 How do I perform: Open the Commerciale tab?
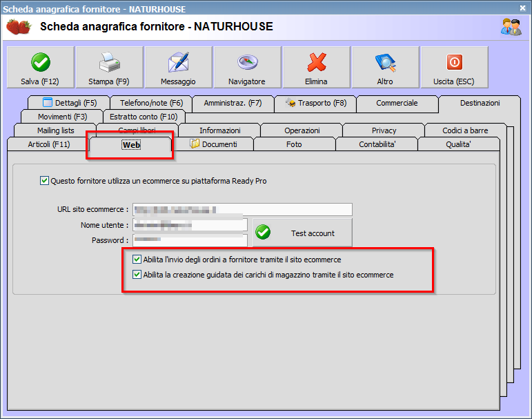click(397, 103)
